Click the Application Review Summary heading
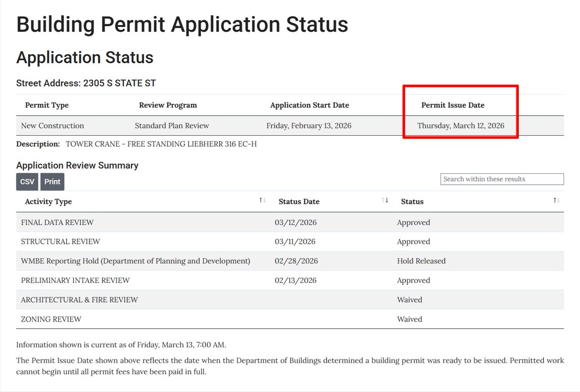The width and height of the screenshot is (580, 392). coord(77,166)
